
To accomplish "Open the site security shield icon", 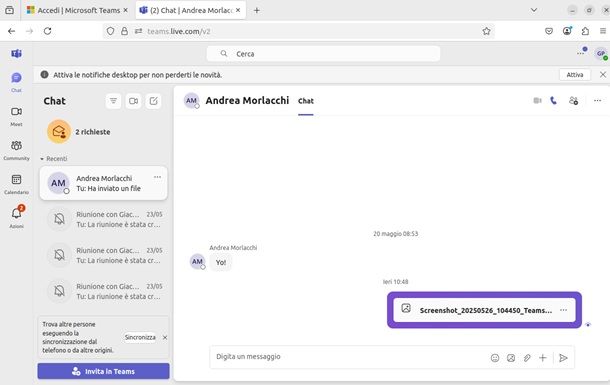I will (x=110, y=31).
